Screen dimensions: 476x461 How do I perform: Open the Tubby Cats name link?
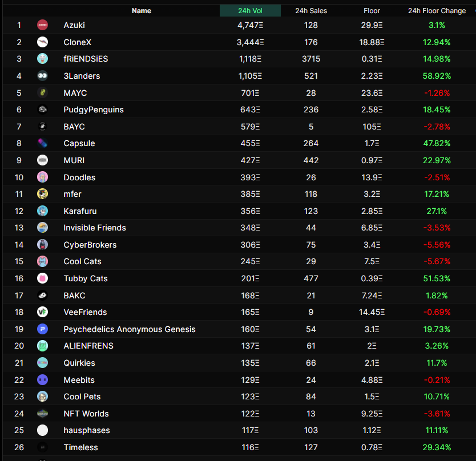point(86,278)
